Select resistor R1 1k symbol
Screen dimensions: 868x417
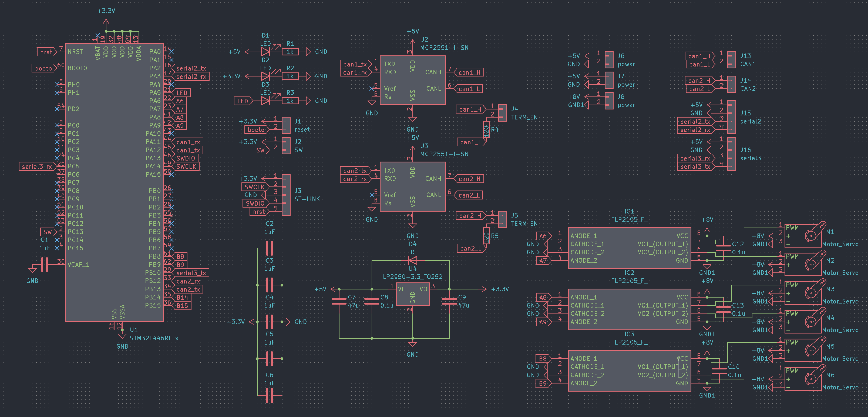290,52
